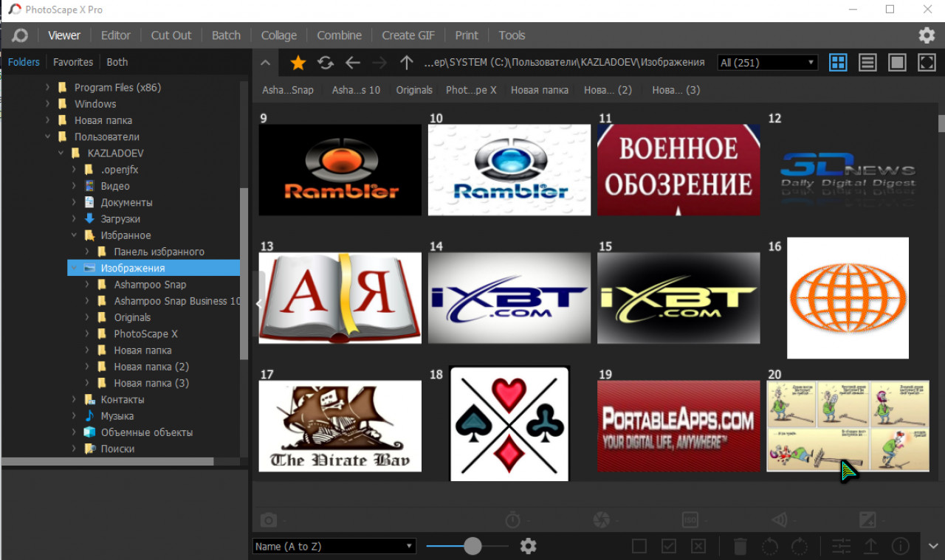Viewport: 945px width, 560px height.
Task: Select the Контакты folder
Action: tap(123, 399)
